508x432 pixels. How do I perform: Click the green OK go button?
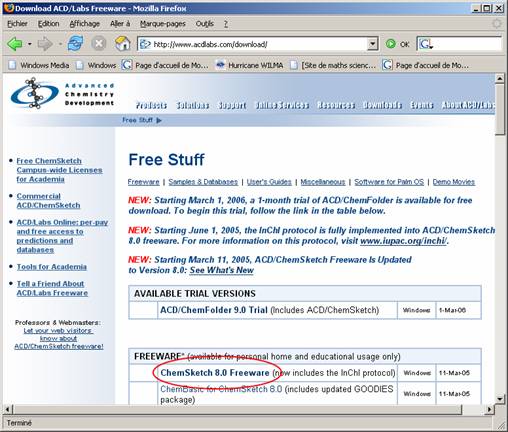click(397, 44)
